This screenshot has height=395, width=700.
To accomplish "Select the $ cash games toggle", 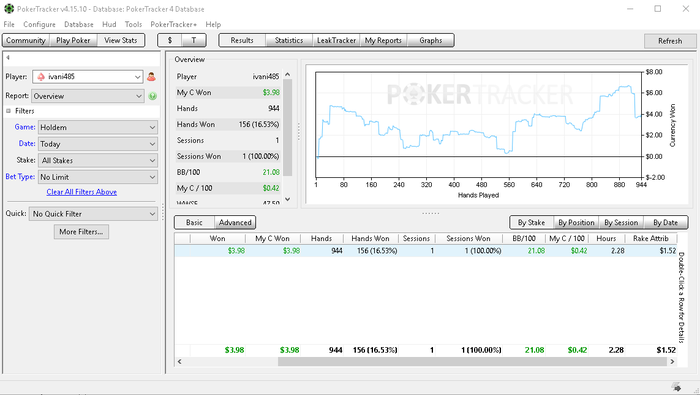I will coord(170,40).
